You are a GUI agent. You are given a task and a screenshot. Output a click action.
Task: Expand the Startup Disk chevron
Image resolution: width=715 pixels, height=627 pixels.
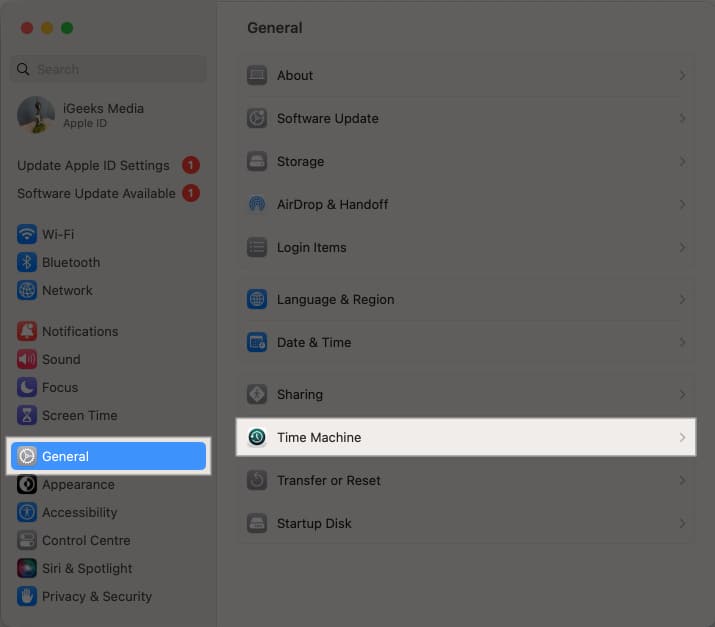(x=682, y=523)
